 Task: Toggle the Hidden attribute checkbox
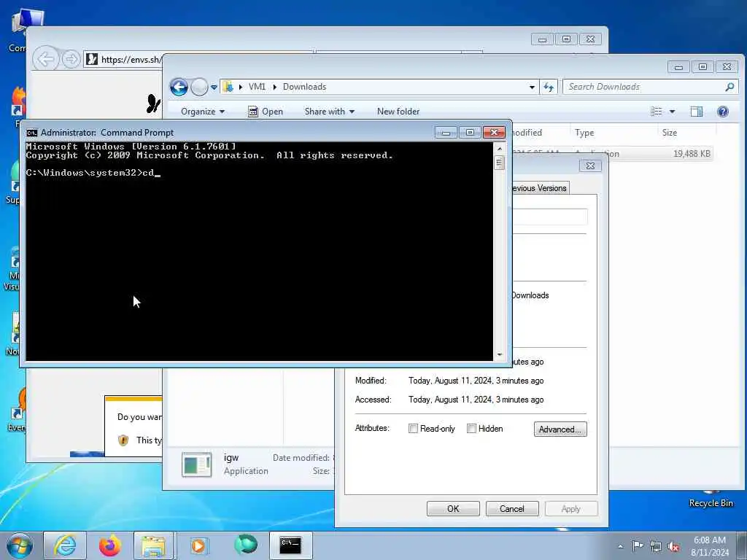pyautogui.click(x=471, y=429)
